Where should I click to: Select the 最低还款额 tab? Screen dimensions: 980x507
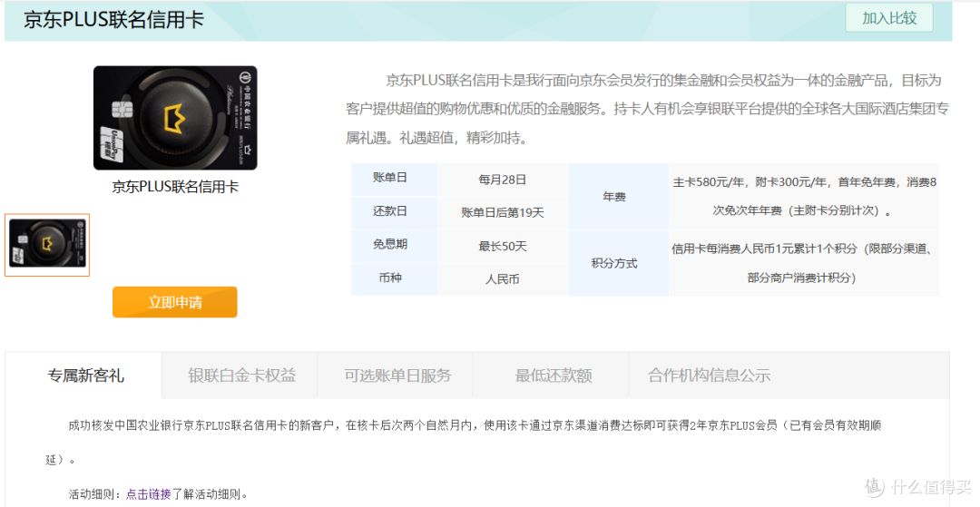554,375
